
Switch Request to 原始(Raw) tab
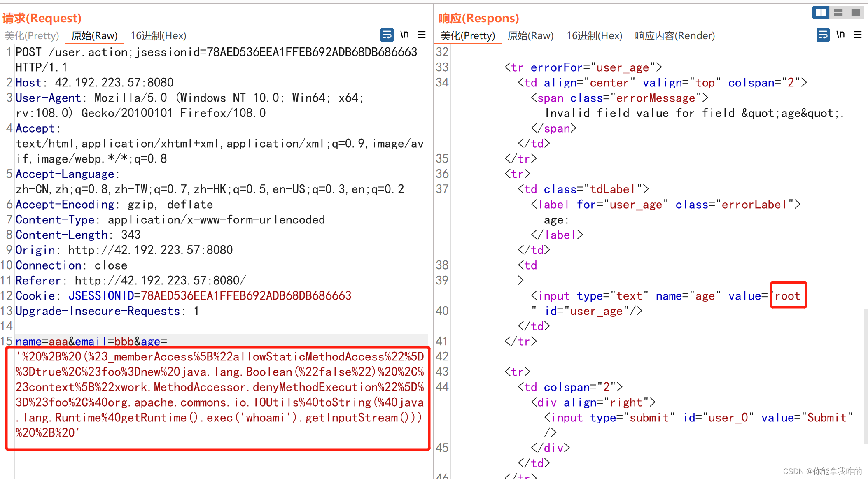(x=94, y=36)
